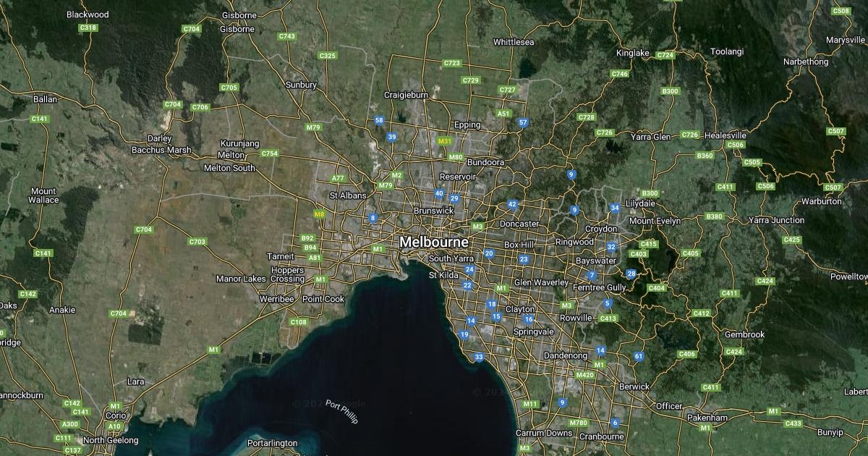This screenshot has width=868, height=456.
Task: Click the M8 yellow highway shield
Action: point(319,214)
